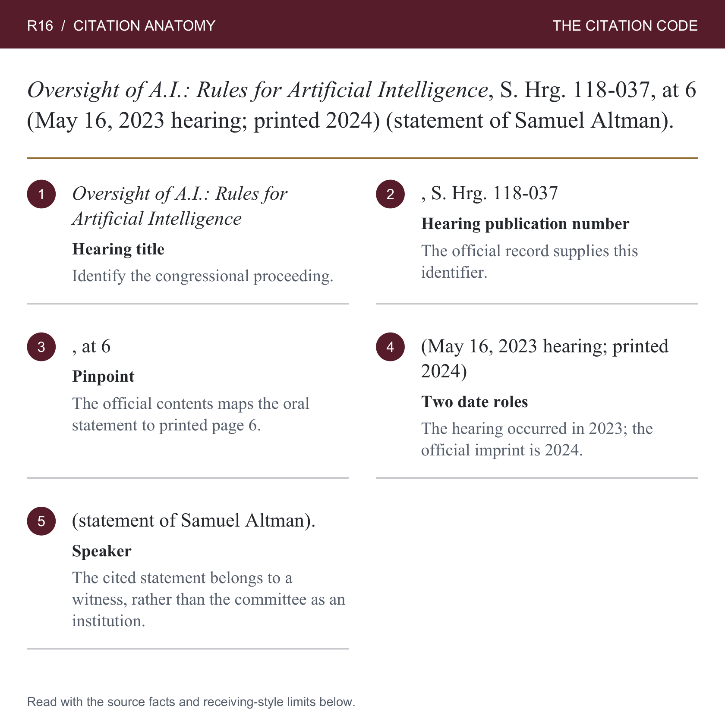Click the italic hearing title in card 1
The height and width of the screenshot is (728, 725).
click(180, 206)
